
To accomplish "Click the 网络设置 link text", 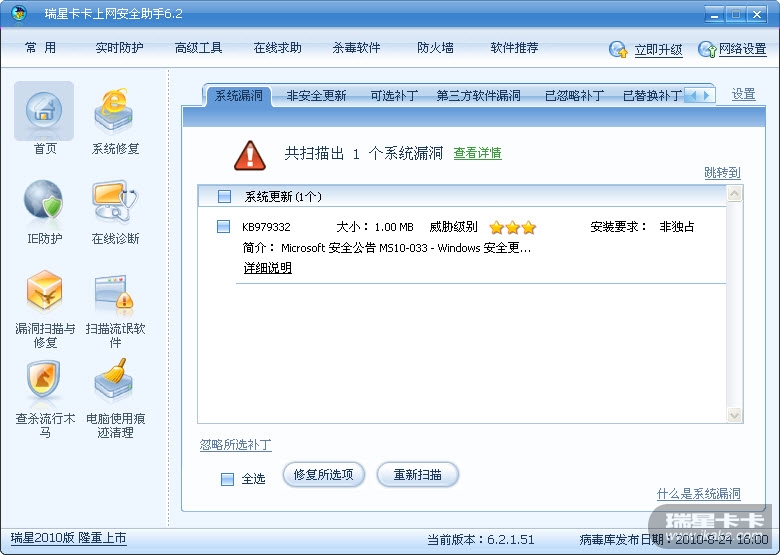I will [x=743, y=49].
